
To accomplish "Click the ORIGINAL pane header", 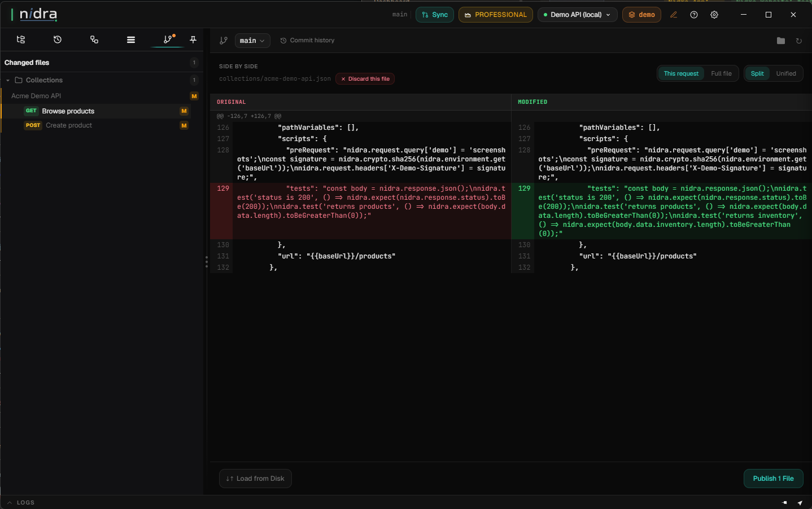I will point(232,102).
